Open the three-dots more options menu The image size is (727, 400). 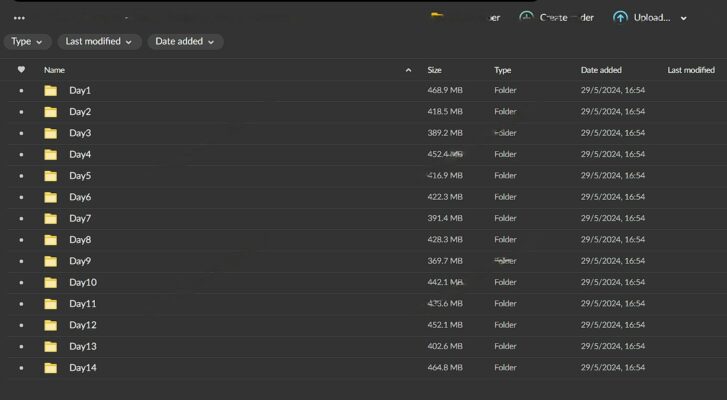click(19, 18)
